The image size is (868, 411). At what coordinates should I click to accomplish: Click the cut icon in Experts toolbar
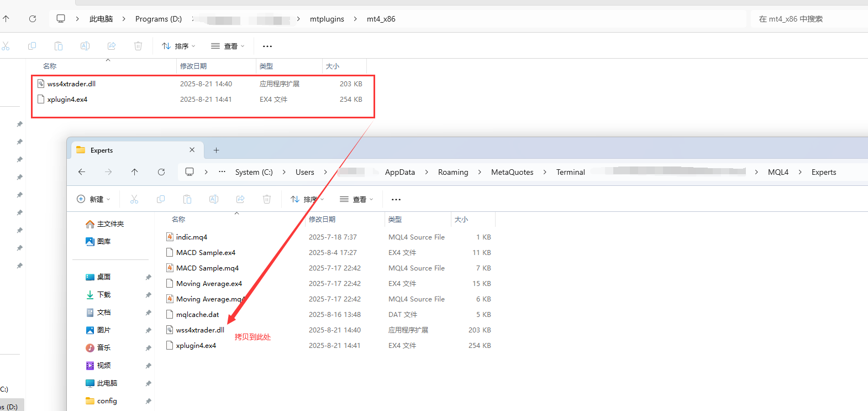pos(134,199)
